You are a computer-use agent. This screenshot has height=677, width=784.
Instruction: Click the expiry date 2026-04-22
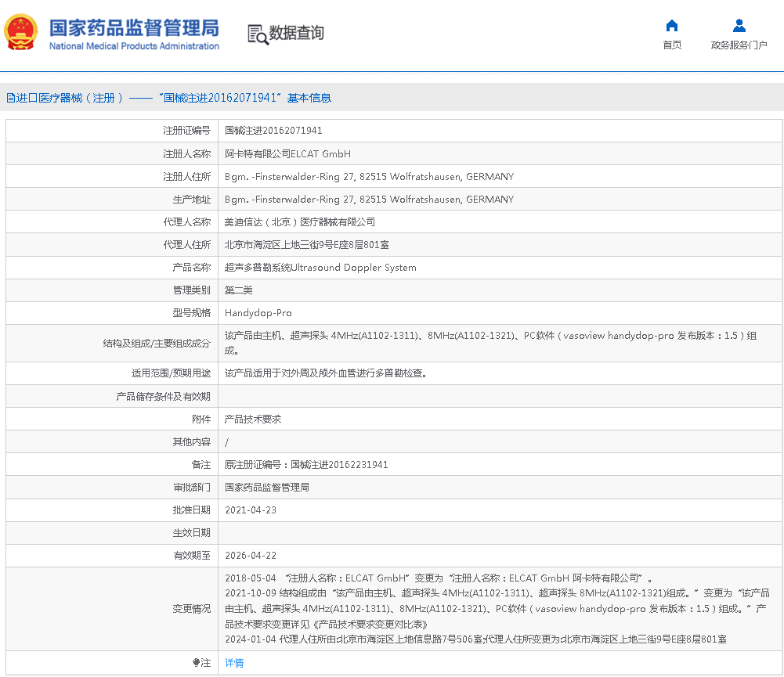[250, 556]
